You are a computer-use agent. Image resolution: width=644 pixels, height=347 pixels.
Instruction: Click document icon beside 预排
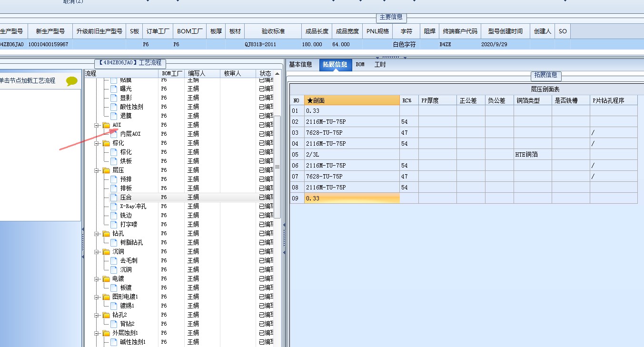(114, 179)
